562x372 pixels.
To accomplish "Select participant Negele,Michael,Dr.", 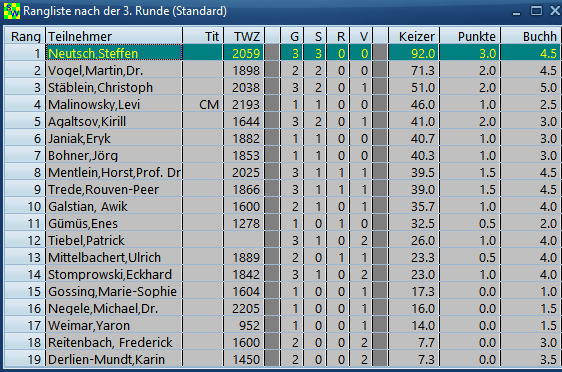I will tap(114, 309).
